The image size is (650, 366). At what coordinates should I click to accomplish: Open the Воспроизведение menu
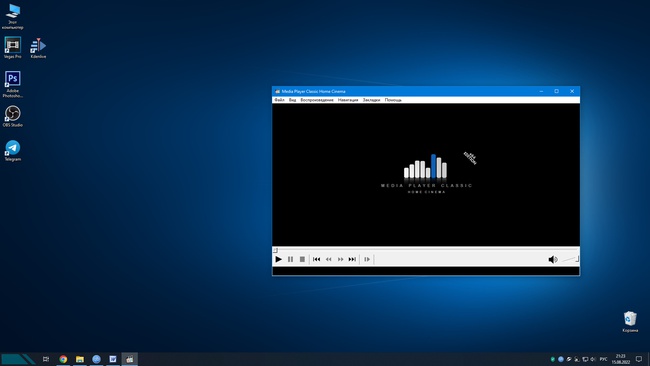click(x=317, y=100)
